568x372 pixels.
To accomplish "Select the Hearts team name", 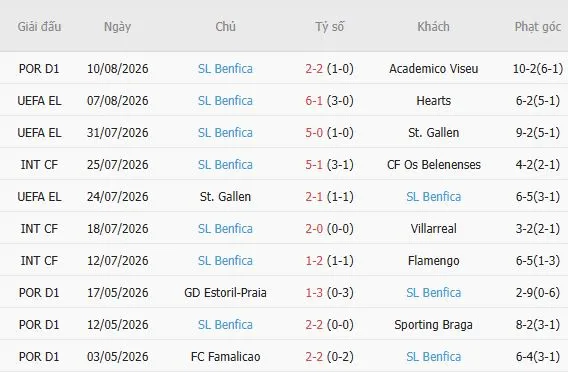I will [x=433, y=100].
